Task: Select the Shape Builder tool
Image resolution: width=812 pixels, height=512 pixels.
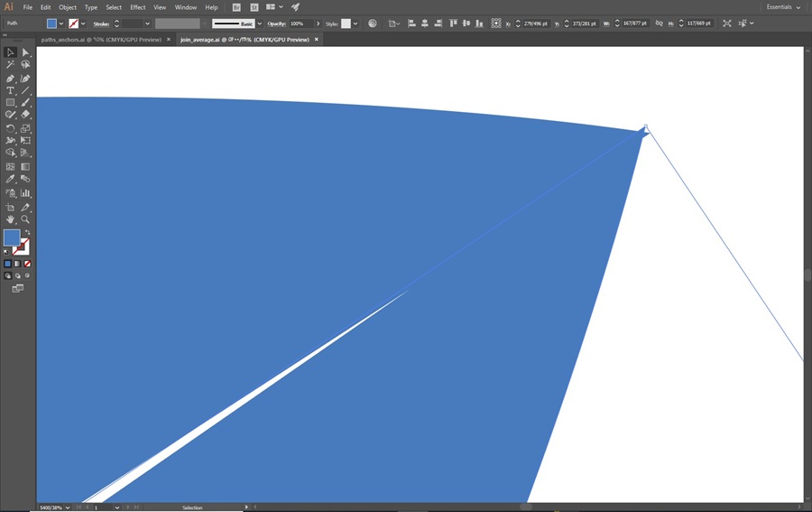Action: click(x=10, y=153)
